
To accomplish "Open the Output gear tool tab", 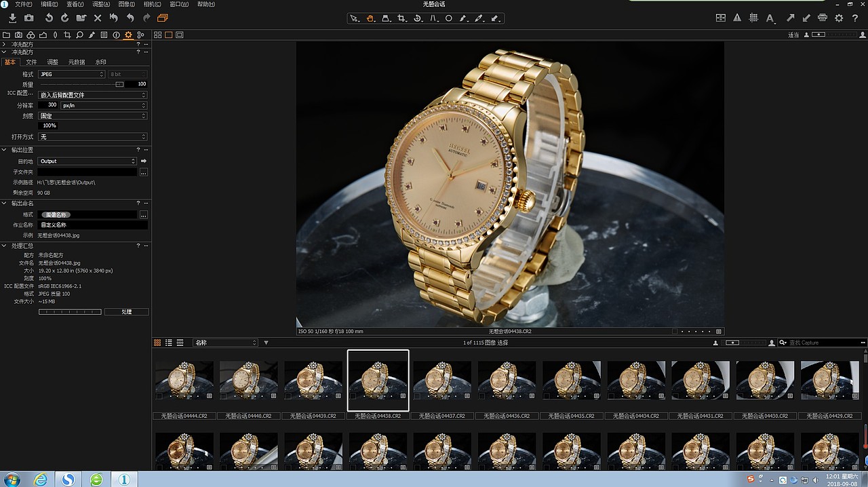I will 128,35.
